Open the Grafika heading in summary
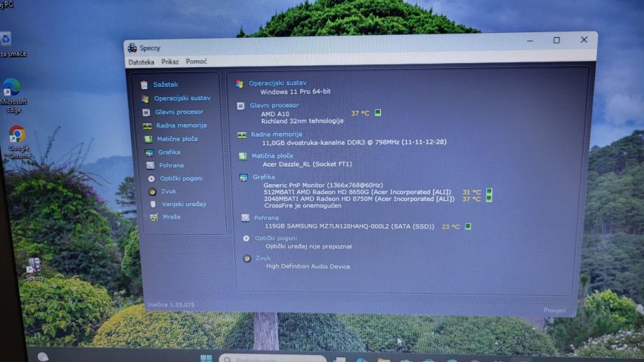Screen dimensions: 644x362 (263, 177)
